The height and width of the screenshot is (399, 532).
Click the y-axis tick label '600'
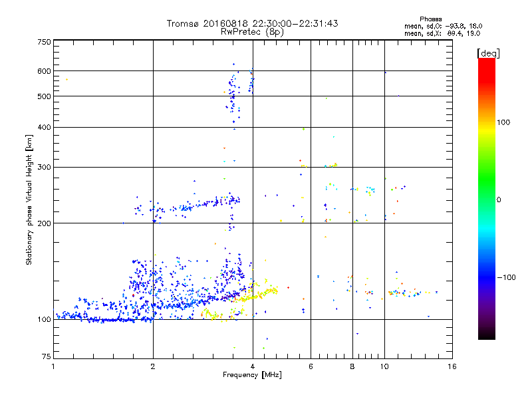pyautogui.click(x=45, y=71)
